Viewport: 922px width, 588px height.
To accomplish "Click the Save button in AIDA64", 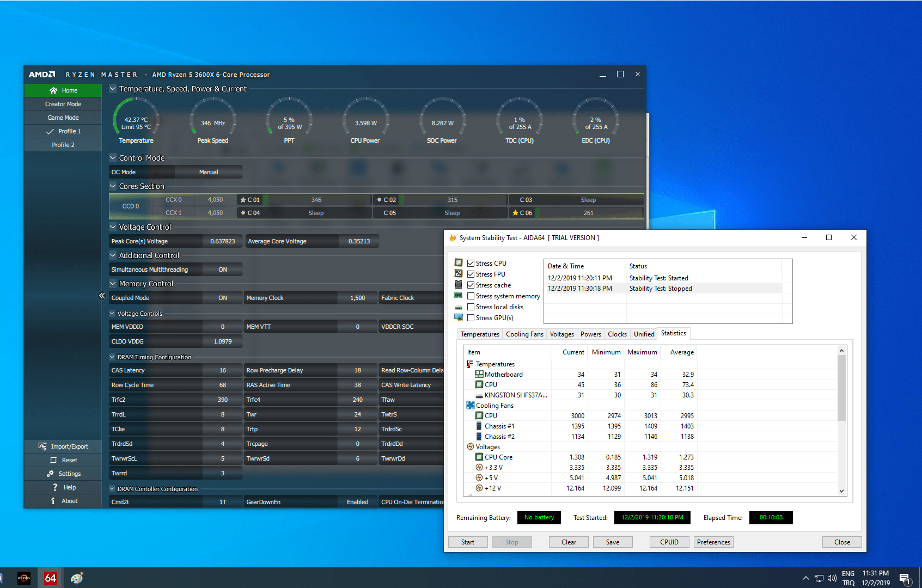I will 613,542.
